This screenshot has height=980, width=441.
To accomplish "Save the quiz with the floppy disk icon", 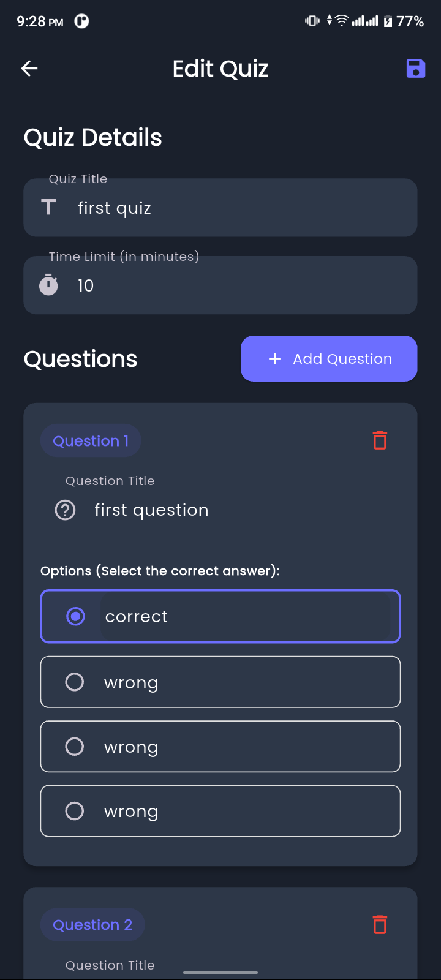I will coord(415,69).
